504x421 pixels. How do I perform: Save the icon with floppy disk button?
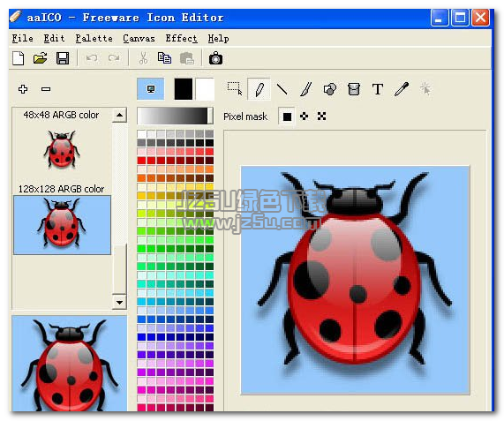coord(63,58)
